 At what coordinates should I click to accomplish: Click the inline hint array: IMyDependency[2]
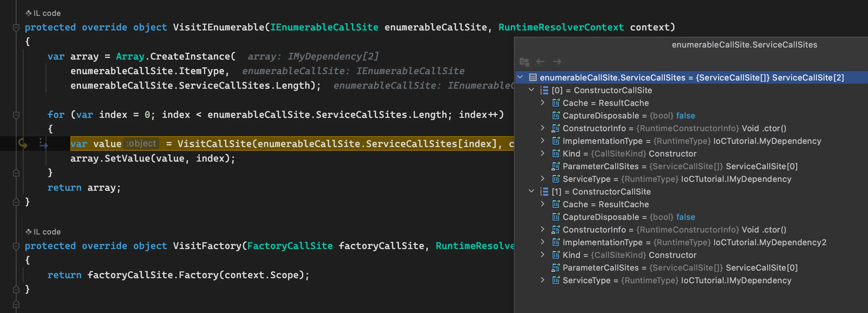pyautogui.click(x=313, y=56)
